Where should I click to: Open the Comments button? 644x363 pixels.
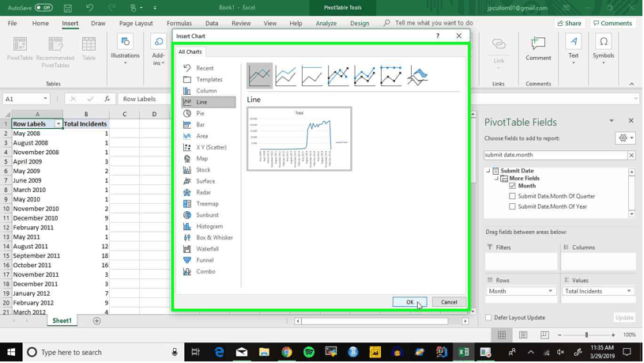[612, 24]
